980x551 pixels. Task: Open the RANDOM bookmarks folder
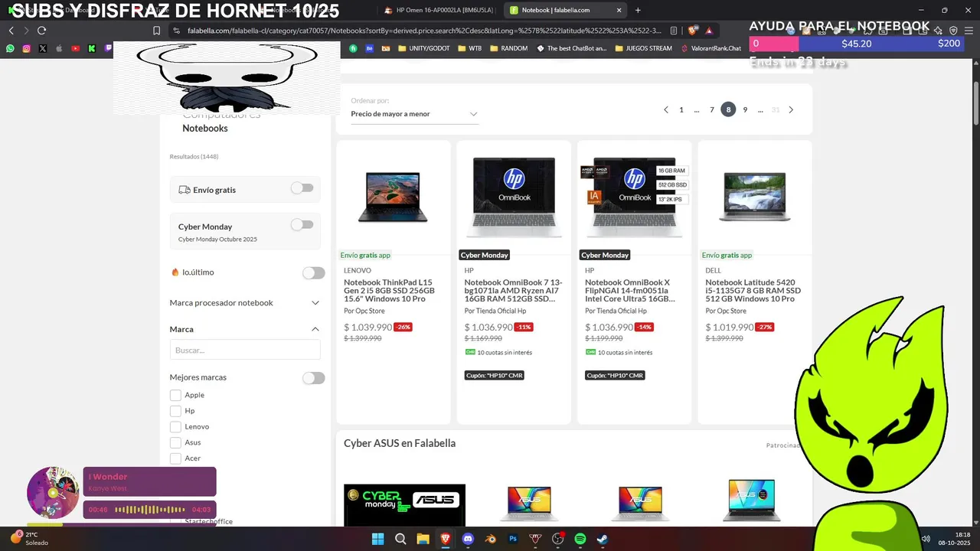[508, 48]
